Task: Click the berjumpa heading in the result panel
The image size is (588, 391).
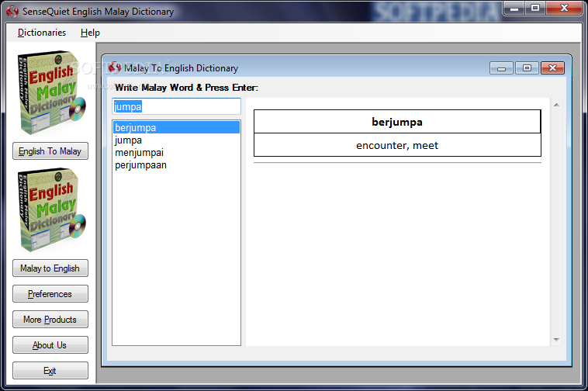Action: pos(397,122)
